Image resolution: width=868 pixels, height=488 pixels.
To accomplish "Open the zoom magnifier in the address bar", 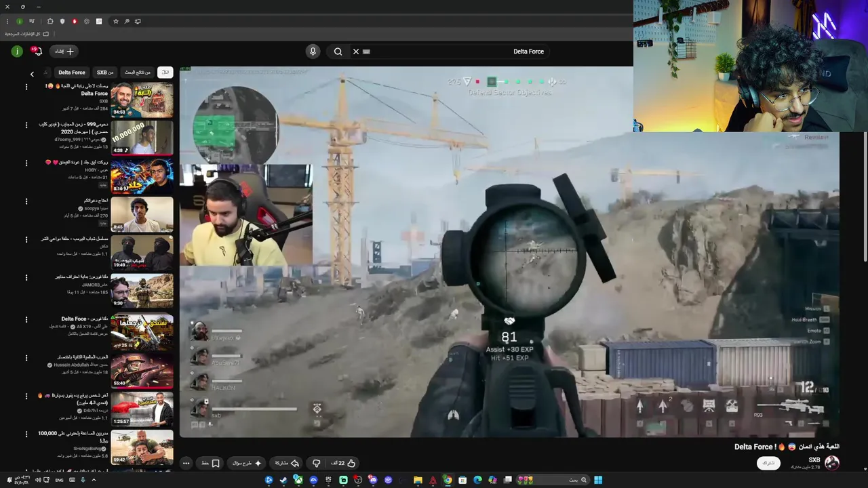I will pos(127,22).
